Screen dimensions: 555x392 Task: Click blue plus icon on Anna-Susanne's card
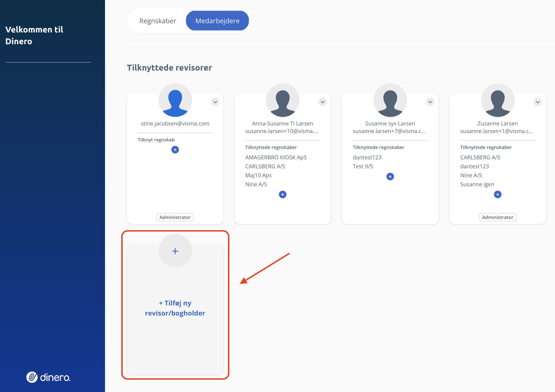tap(283, 195)
